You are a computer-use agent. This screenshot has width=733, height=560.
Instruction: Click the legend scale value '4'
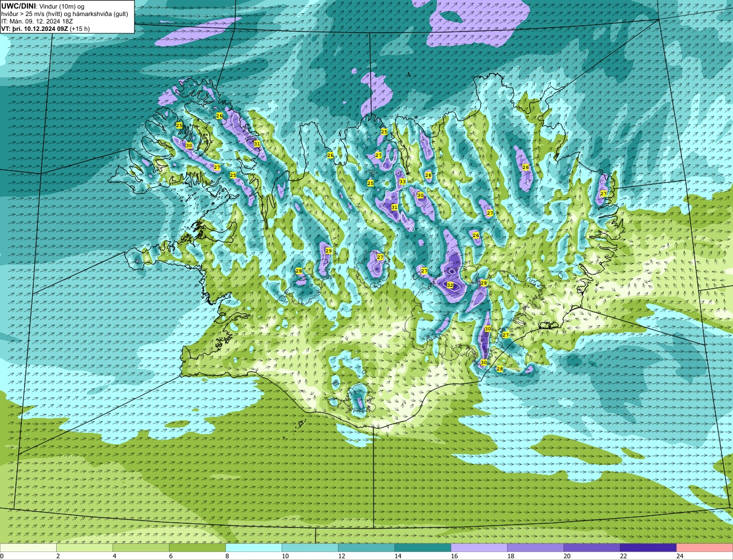(x=114, y=556)
